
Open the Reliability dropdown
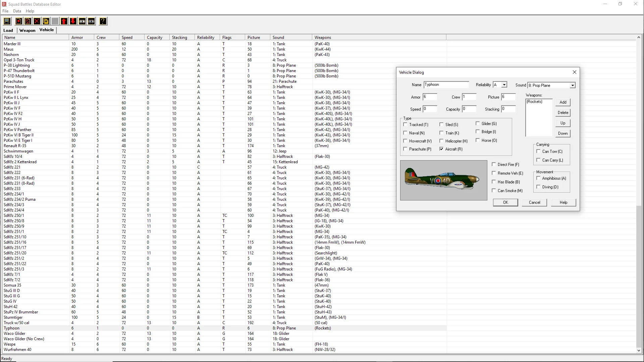coord(504,85)
